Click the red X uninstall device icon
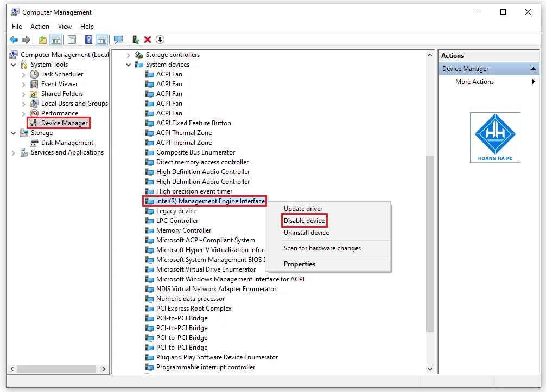546x392 pixels. (148, 39)
